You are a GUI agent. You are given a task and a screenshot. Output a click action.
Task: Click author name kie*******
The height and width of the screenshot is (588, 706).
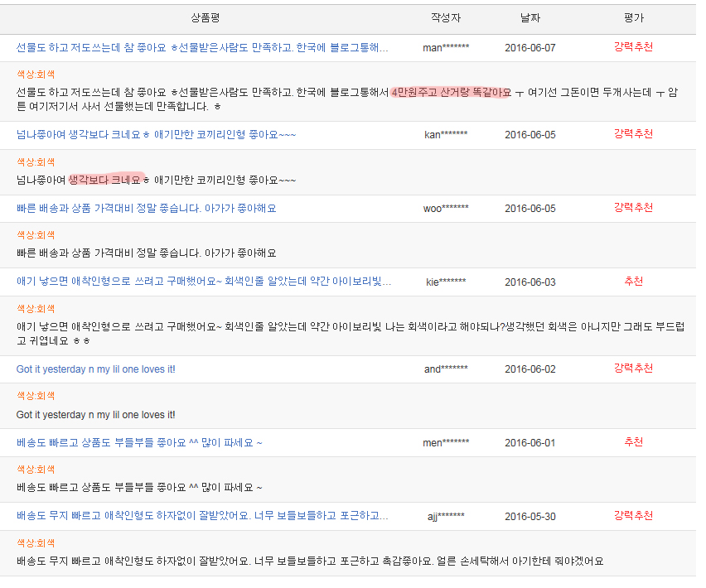(446, 282)
